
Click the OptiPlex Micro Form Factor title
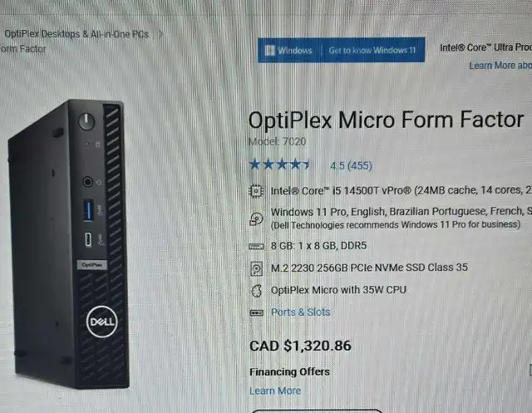click(x=386, y=120)
